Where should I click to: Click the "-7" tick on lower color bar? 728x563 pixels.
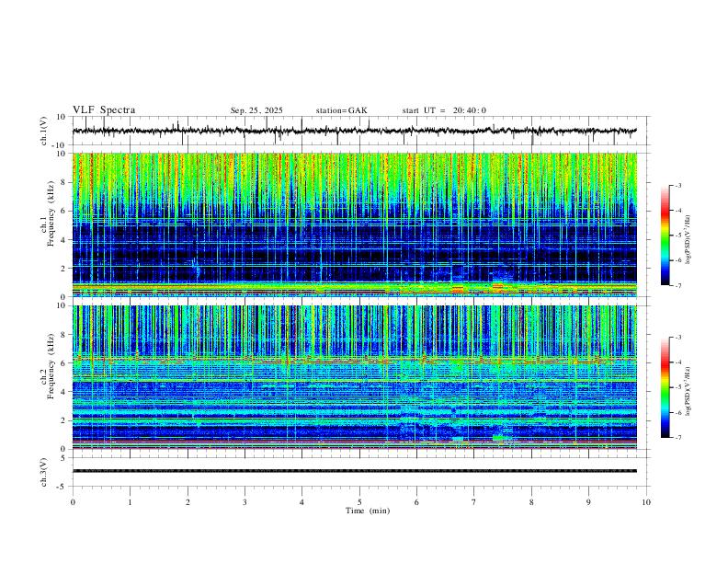[677, 437]
